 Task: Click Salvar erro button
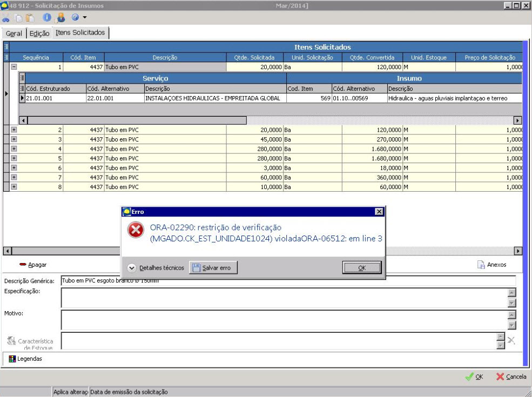[213, 268]
